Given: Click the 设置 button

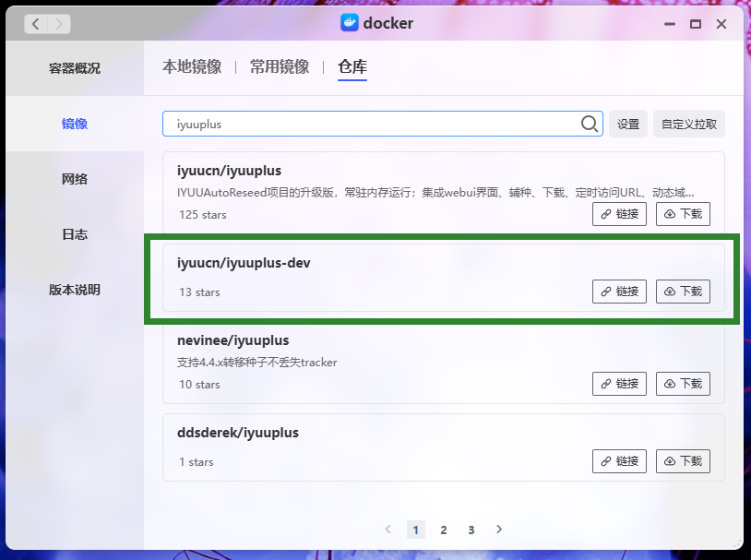Looking at the screenshot, I should coord(627,124).
